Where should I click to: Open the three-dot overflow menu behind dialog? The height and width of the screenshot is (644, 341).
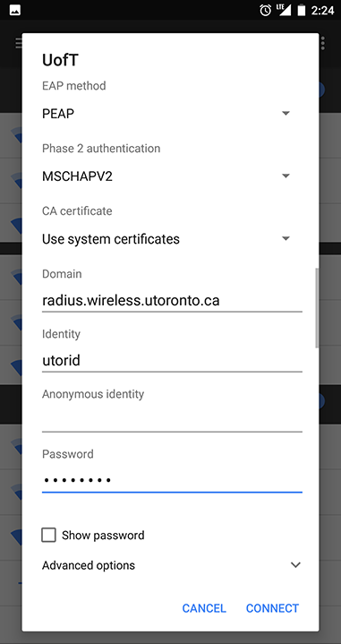tap(323, 43)
